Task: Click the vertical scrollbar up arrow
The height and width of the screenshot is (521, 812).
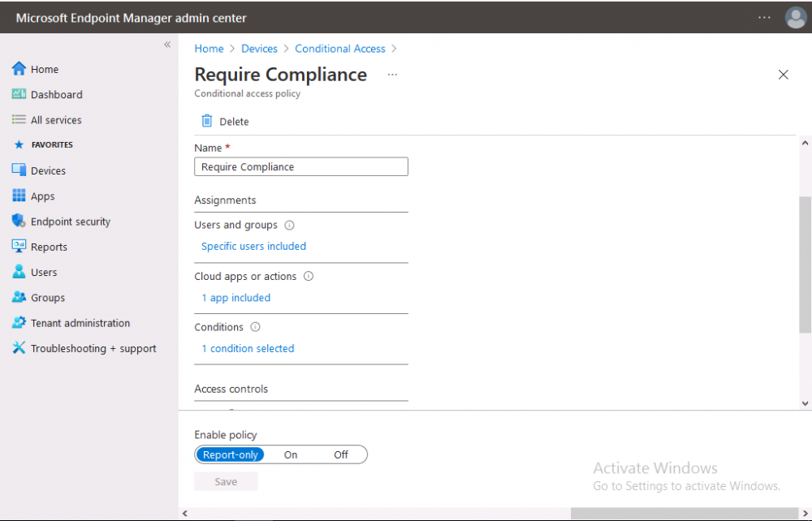Action: [805, 143]
